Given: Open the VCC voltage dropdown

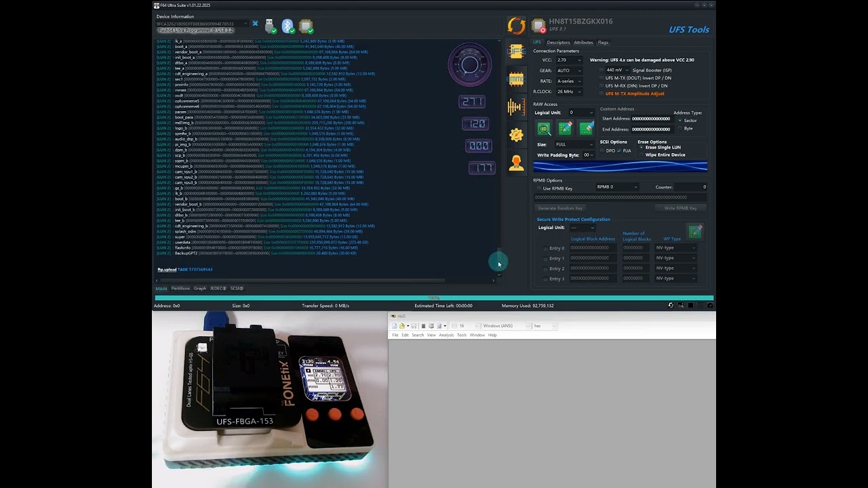Looking at the screenshot, I should pos(569,60).
